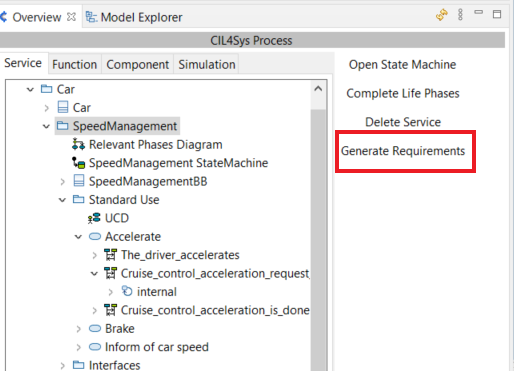
Task: Expand the SpeedManagementBB node
Action: (x=62, y=182)
